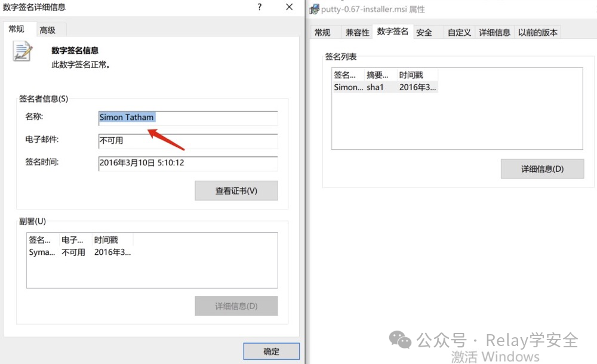Confirm with the 确定 button
The image size is (597, 364).
272,351
